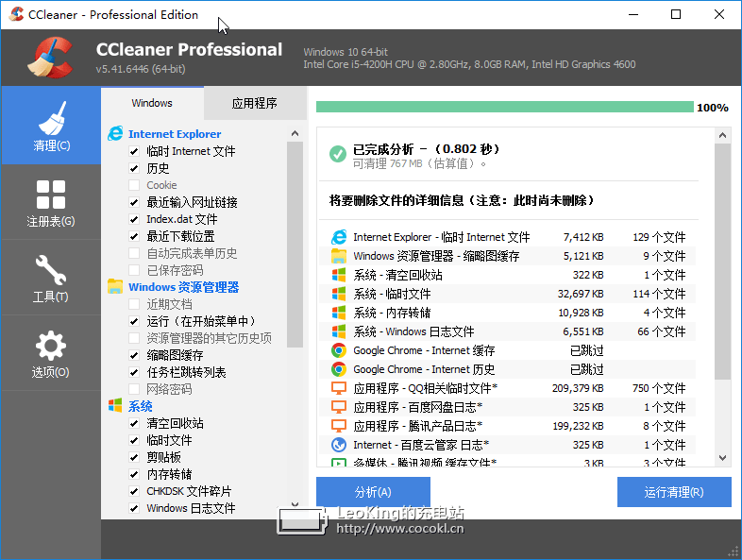The height and width of the screenshot is (560, 742).
Task: Select the Windows 资源管理器 category header
Action: click(183, 287)
